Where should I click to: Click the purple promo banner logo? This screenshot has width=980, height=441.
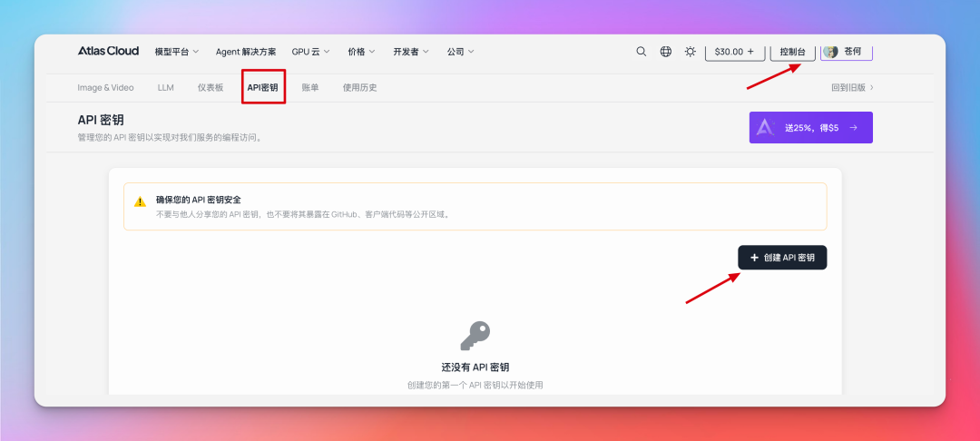click(x=766, y=128)
